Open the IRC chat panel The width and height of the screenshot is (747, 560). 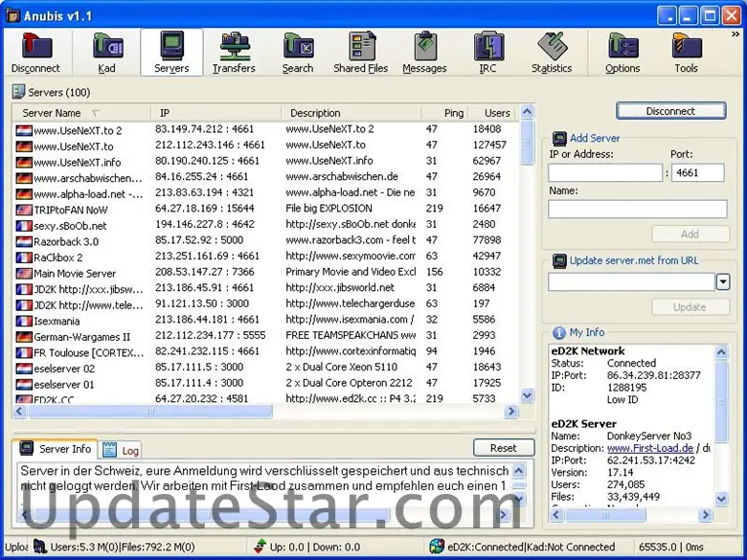pos(488,53)
